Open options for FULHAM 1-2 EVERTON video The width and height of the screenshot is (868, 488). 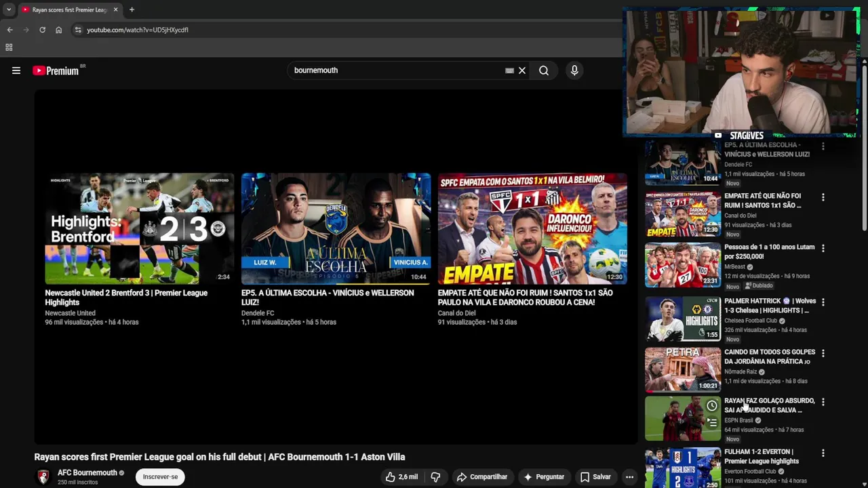click(x=823, y=453)
